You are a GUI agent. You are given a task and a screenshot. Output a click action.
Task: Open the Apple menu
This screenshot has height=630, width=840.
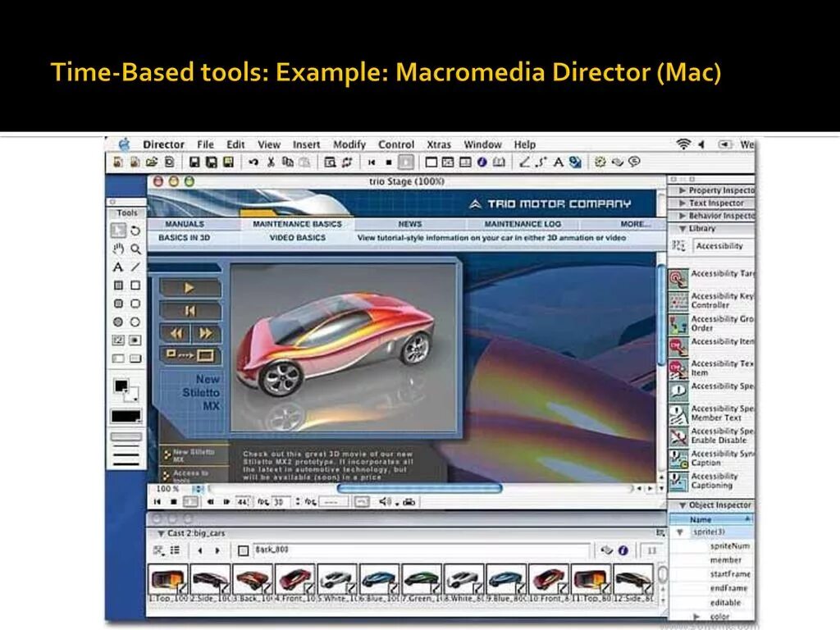(124, 144)
